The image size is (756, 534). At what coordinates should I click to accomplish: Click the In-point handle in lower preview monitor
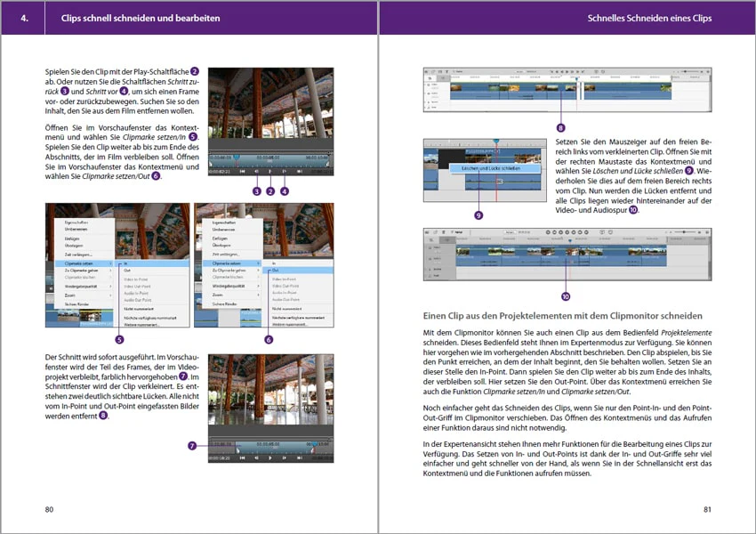pyautogui.click(x=237, y=449)
